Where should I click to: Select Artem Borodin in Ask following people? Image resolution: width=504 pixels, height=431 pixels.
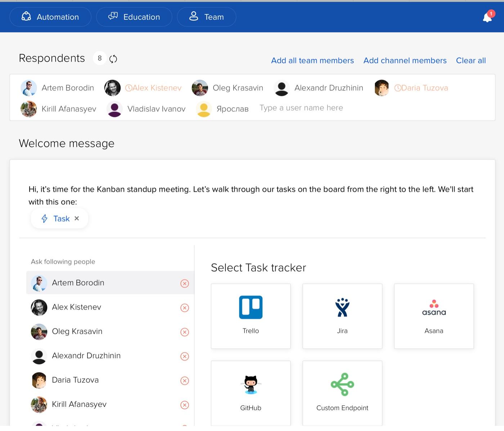[110, 283]
